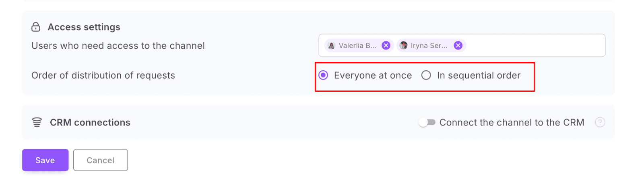Click the CRM connections stack icon
Image resolution: width=644 pixels, height=189 pixels.
37,122
